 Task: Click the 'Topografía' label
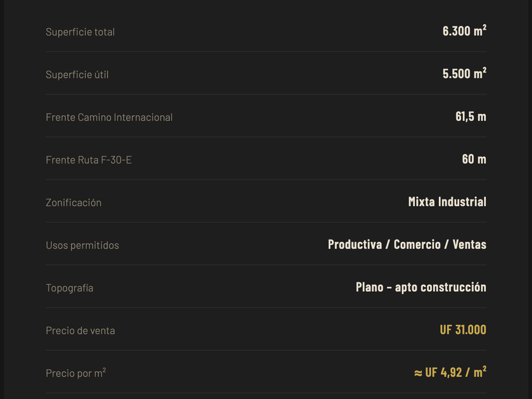pyautogui.click(x=70, y=288)
